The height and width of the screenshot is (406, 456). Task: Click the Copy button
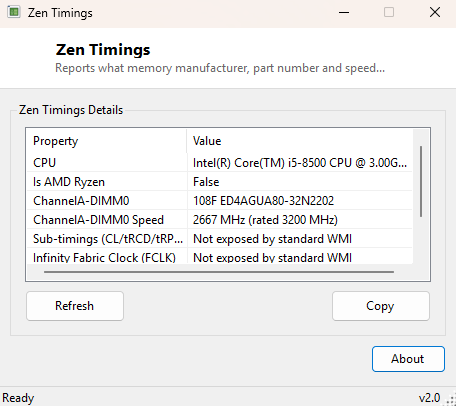click(x=381, y=306)
